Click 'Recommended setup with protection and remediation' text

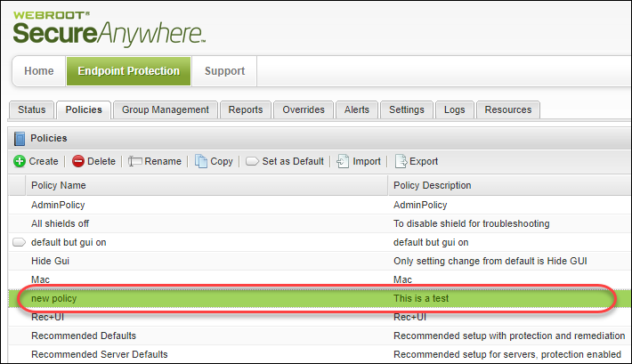coord(509,336)
